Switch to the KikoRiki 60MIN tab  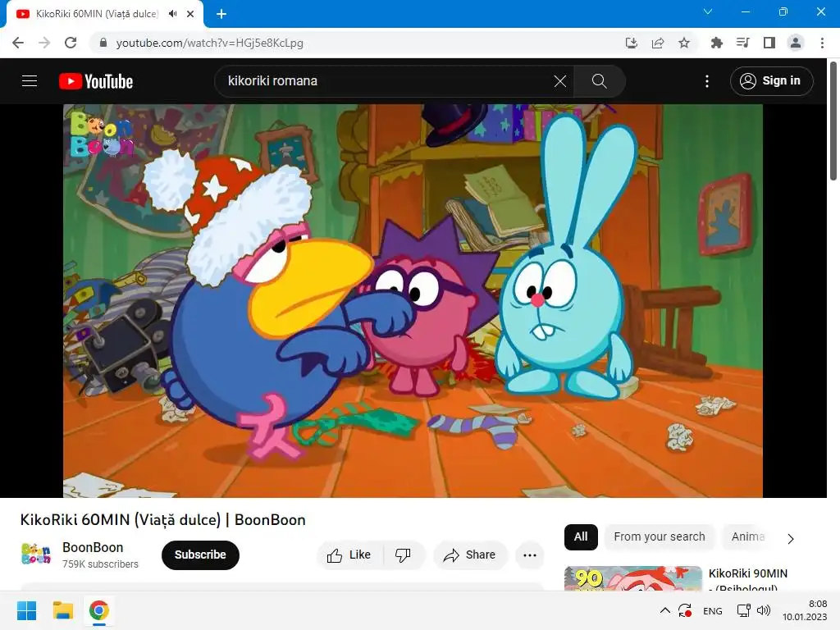point(97,14)
